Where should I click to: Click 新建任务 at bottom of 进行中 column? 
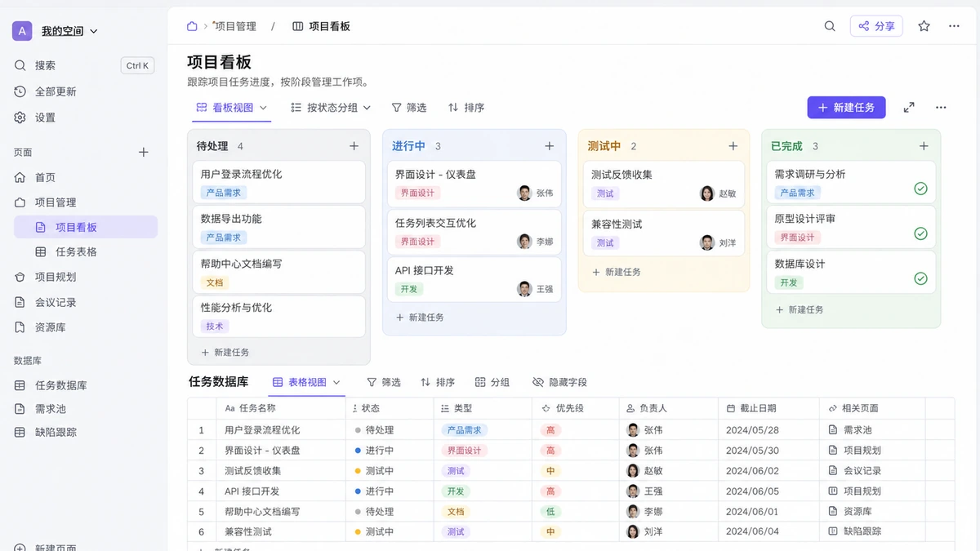pyautogui.click(x=419, y=317)
